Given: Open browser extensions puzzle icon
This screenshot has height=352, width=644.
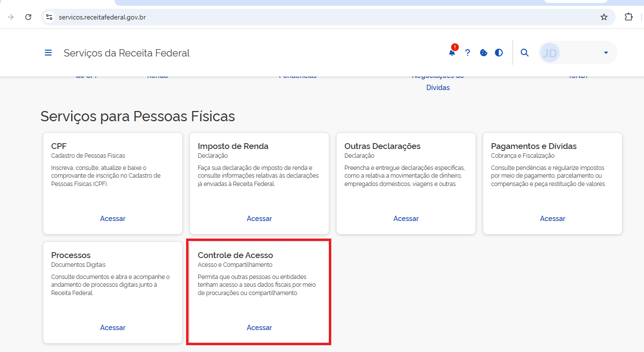Looking at the screenshot, I should [628, 17].
